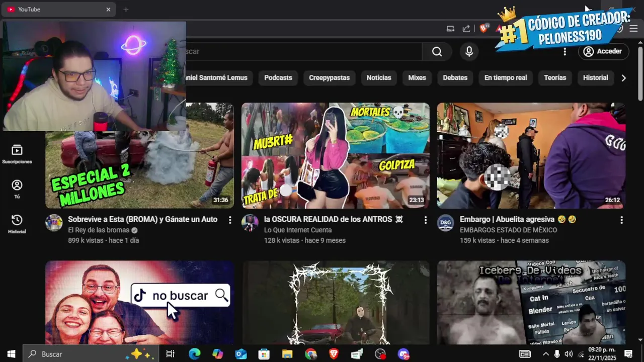
Task: Open YouTube settings three-dot menu beside Acceder
Action: (565, 51)
